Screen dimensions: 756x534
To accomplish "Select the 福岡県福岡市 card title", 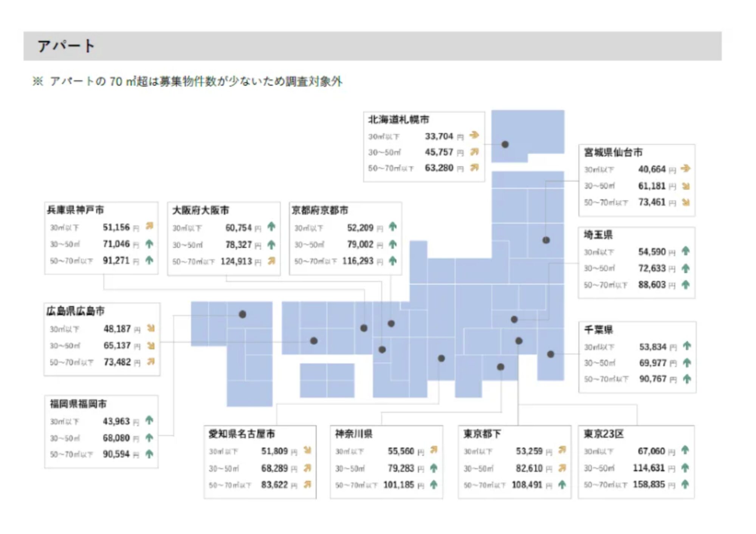I will [x=78, y=404].
